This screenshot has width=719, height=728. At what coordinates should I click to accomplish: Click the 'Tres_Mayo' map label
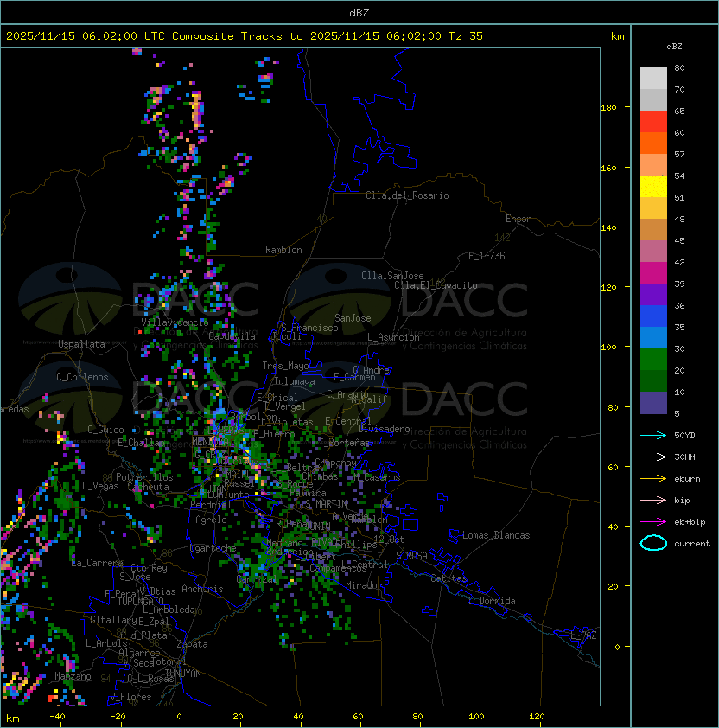pyautogui.click(x=285, y=366)
